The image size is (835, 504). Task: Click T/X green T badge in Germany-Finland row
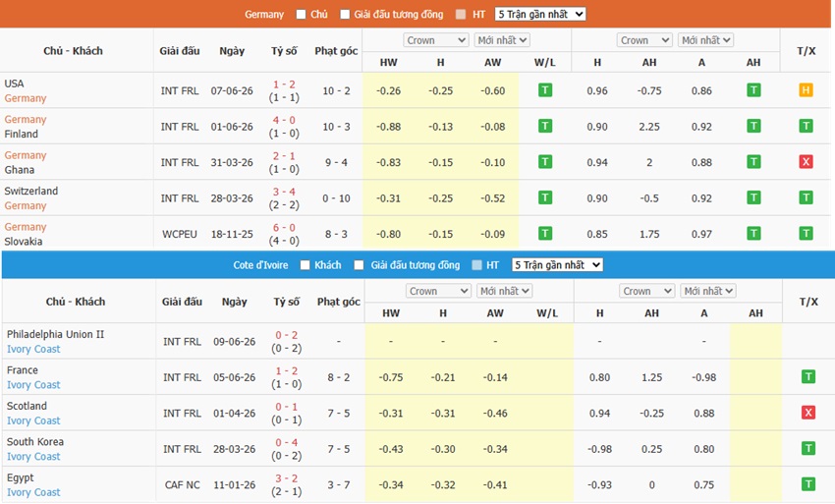[806, 127]
